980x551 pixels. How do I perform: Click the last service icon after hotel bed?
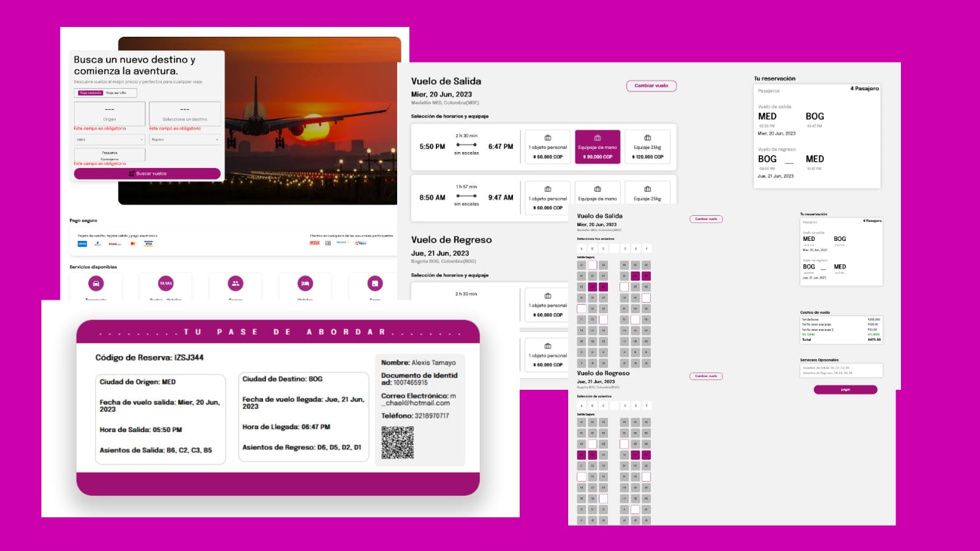point(375,283)
